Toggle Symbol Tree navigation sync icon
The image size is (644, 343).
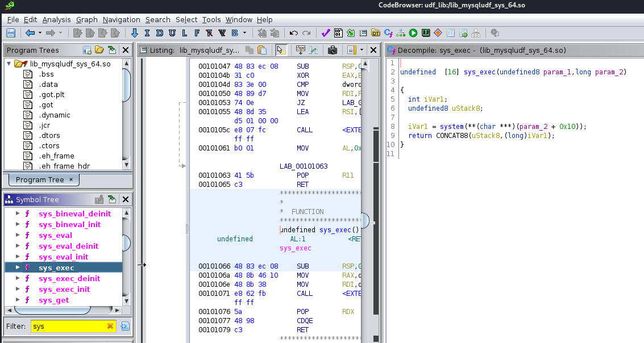(x=112, y=199)
